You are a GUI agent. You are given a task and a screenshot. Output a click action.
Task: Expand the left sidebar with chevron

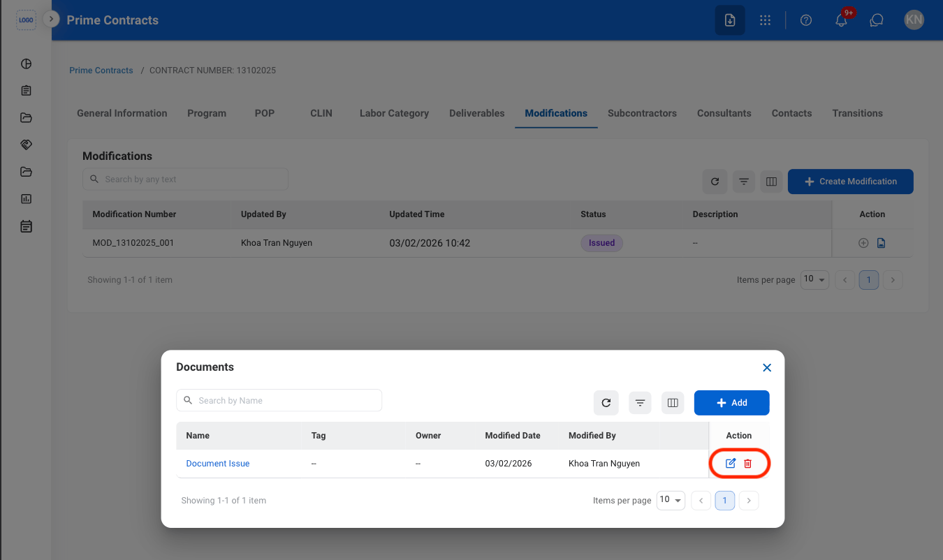tap(51, 19)
